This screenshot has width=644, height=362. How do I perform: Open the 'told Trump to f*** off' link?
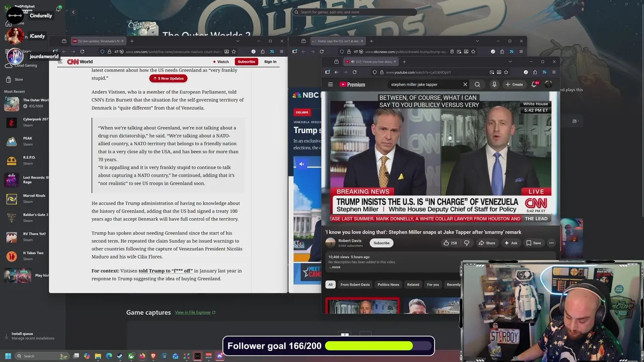click(166, 270)
